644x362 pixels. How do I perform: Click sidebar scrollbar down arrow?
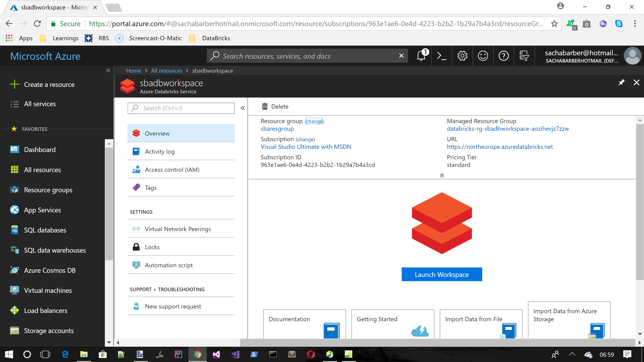pos(109,342)
